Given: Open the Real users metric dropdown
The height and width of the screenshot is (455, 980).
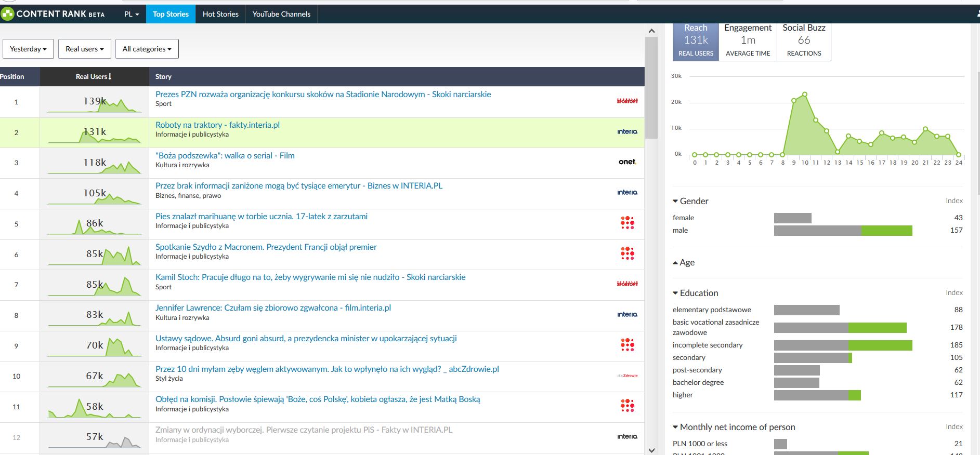Looking at the screenshot, I should tap(84, 49).
